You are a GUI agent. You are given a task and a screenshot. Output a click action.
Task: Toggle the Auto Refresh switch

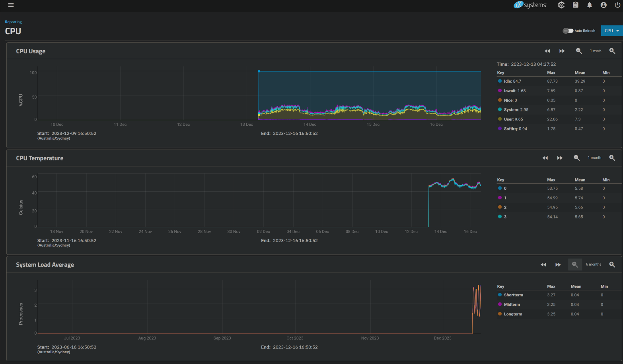click(x=568, y=31)
